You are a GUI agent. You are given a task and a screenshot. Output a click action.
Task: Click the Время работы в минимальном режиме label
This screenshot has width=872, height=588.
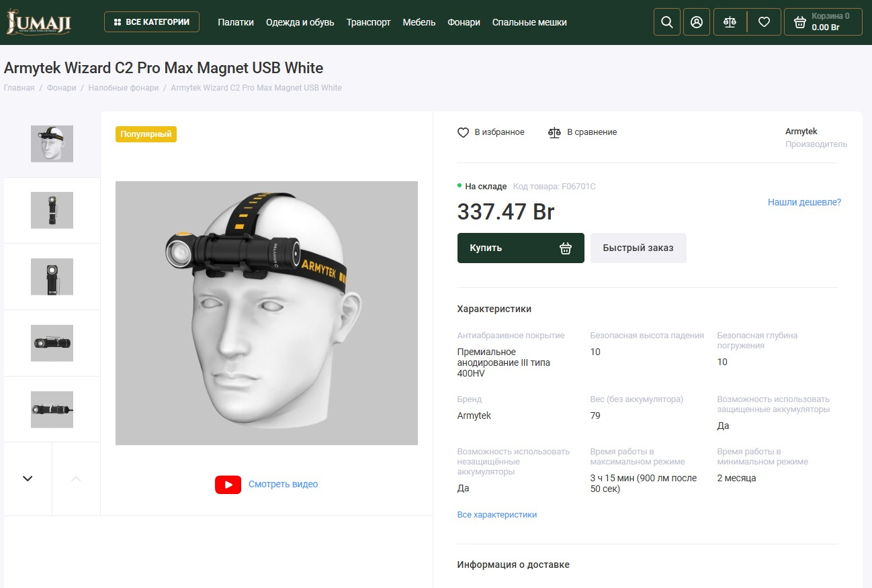(762, 456)
